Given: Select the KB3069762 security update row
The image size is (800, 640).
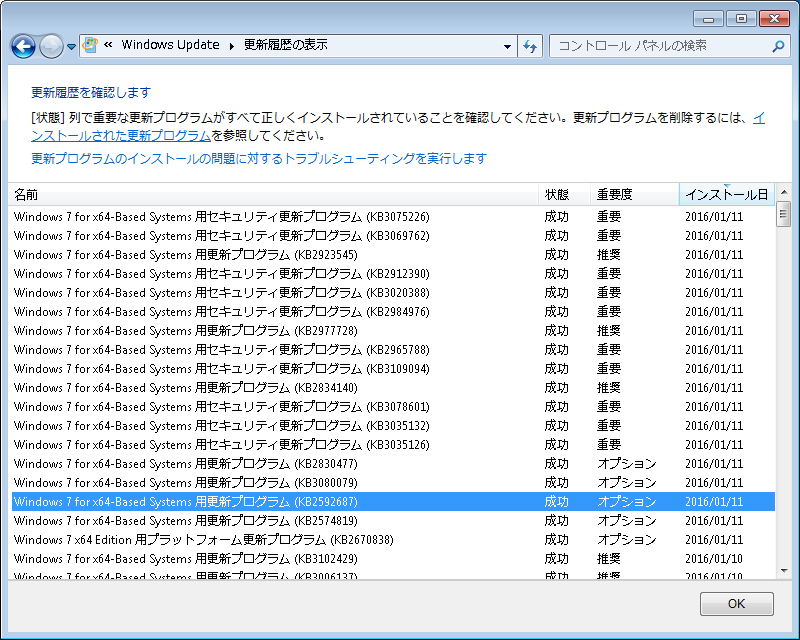Looking at the screenshot, I should (x=393, y=236).
